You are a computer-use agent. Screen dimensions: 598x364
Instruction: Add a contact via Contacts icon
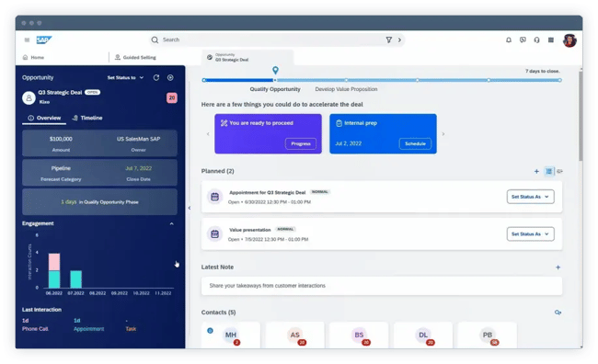pyautogui.click(x=558, y=313)
